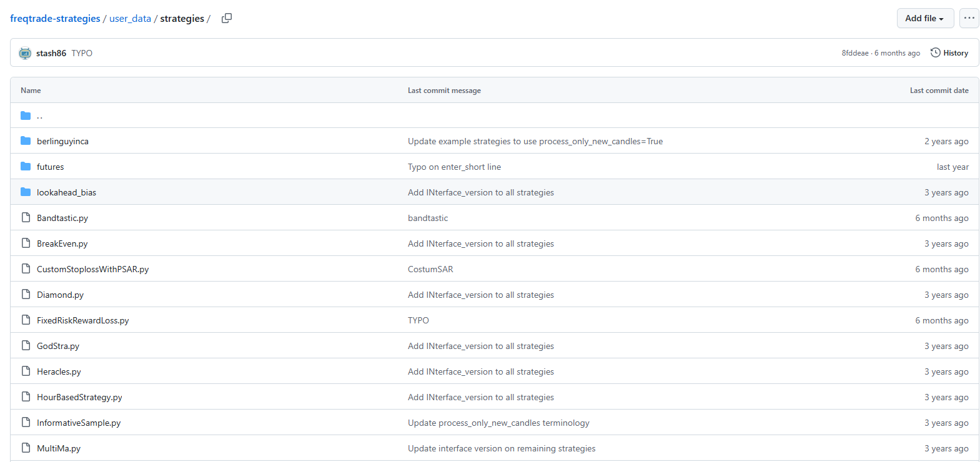Select the stash86 author name
The image size is (980, 462).
[51, 53]
